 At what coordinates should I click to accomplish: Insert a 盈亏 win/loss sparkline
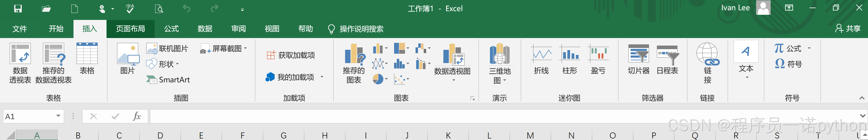point(598,59)
